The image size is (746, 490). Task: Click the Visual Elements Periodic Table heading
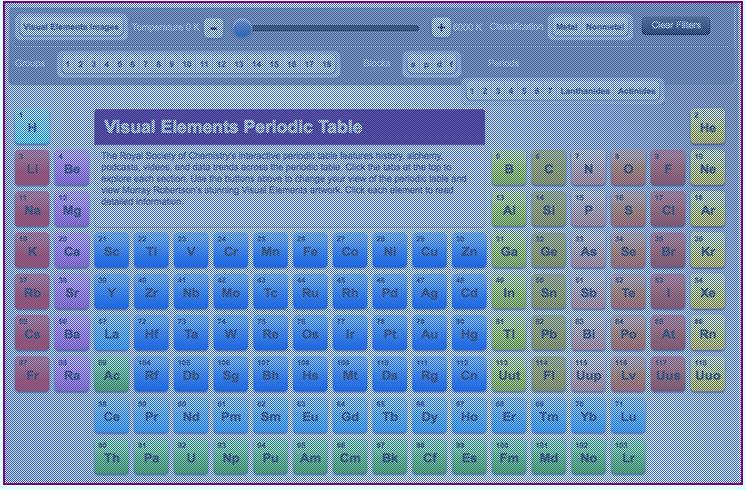tap(233, 127)
